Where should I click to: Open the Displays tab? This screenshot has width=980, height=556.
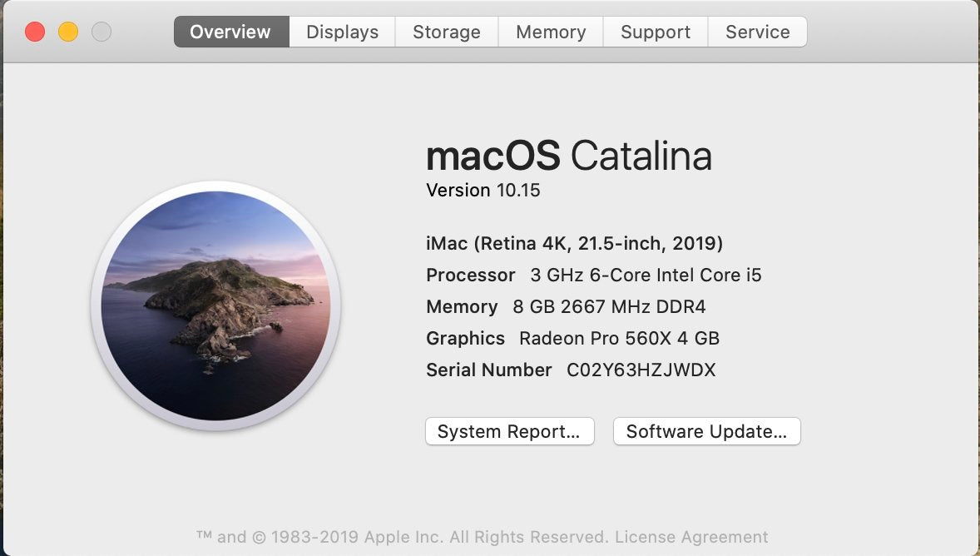click(x=341, y=32)
